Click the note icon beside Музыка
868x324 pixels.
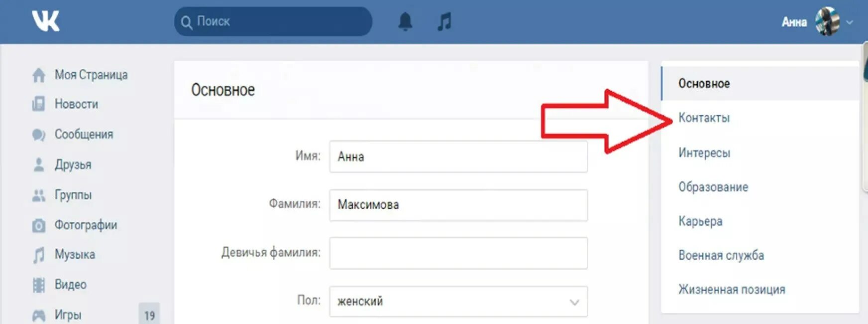point(38,255)
